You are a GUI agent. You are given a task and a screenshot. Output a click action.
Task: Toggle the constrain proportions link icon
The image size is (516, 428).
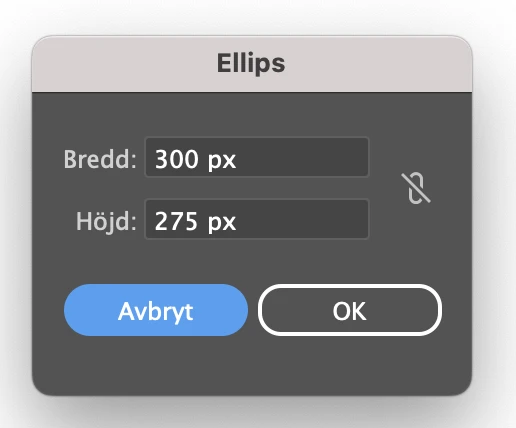[416, 188]
